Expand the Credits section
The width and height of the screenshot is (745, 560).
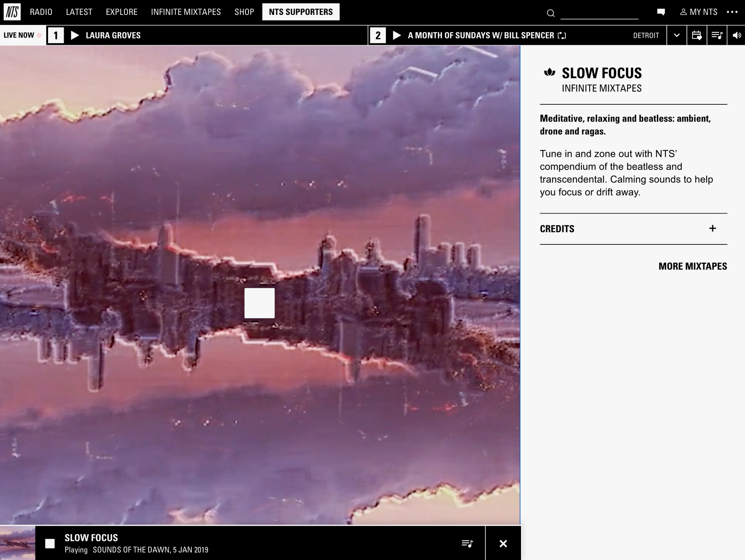(x=712, y=228)
